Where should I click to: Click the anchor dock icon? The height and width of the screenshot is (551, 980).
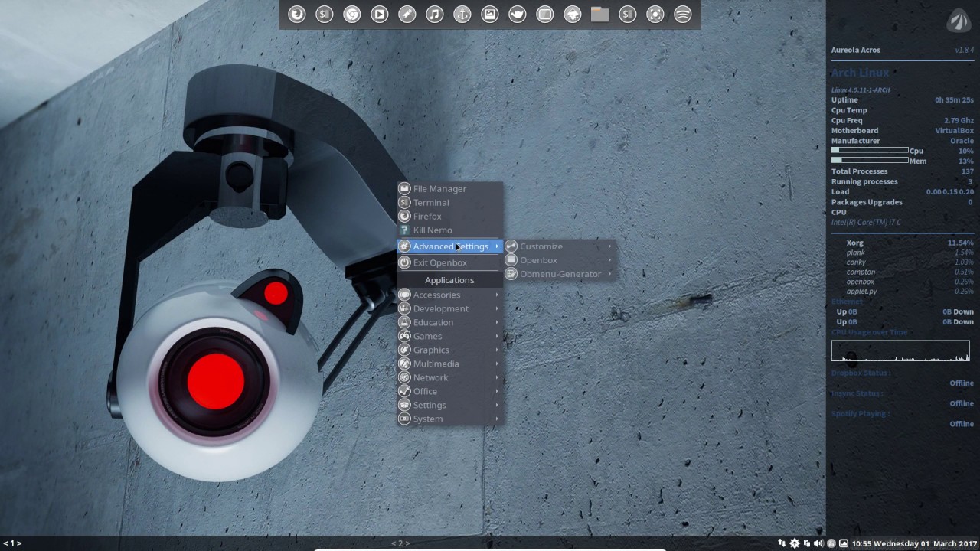(x=462, y=14)
